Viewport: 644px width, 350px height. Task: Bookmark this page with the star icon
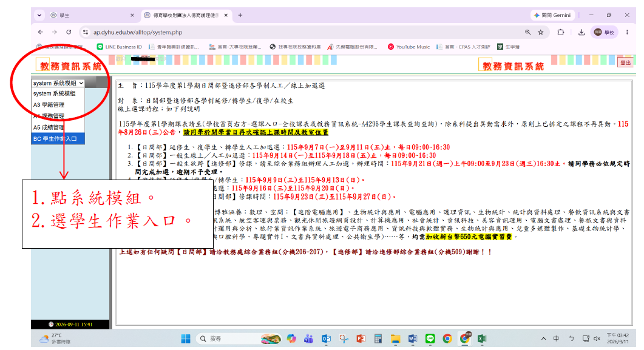pos(540,32)
